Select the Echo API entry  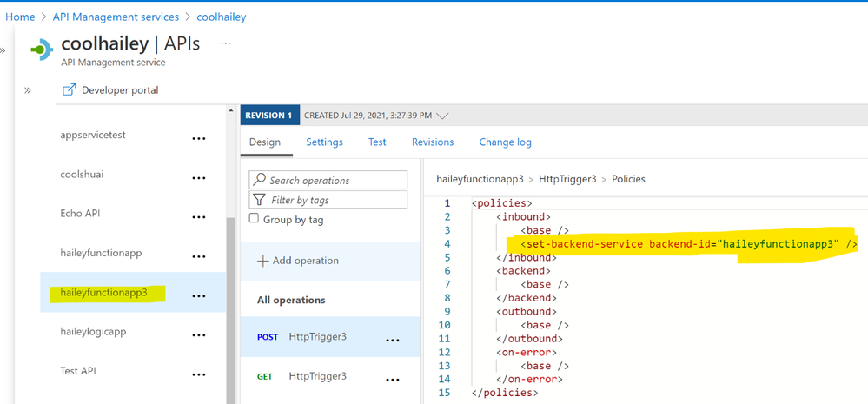tap(80, 213)
